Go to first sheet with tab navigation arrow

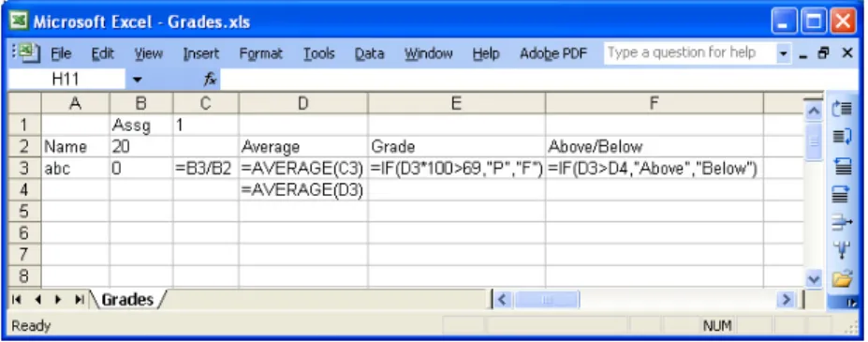(x=17, y=300)
